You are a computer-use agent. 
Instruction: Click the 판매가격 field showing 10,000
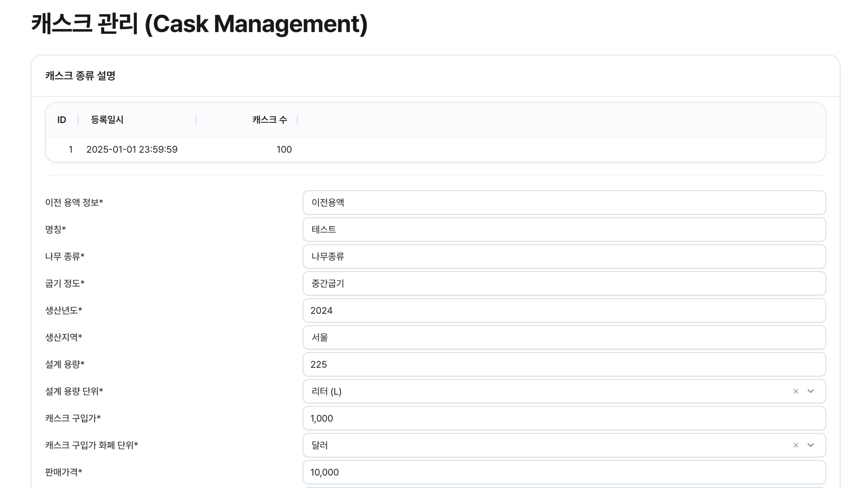coord(564,472)
